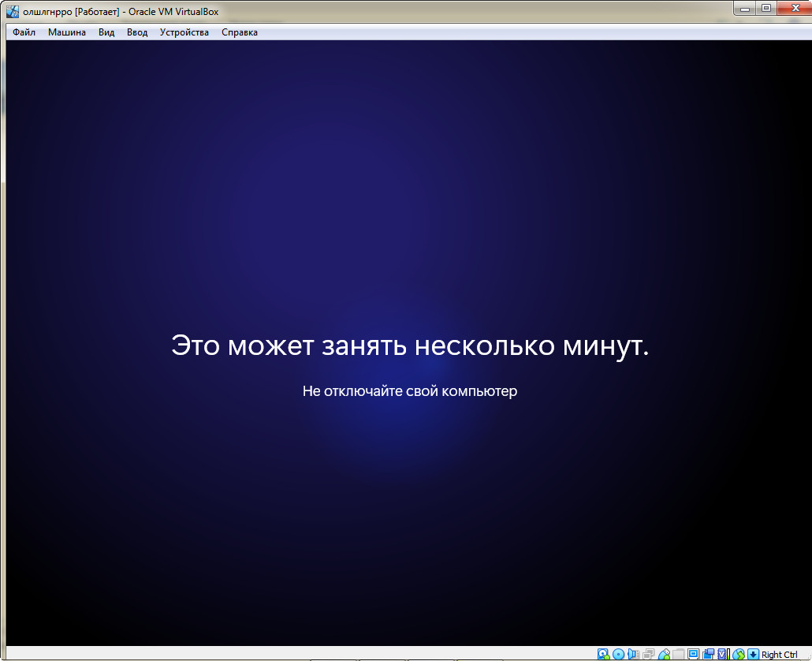
Task: Open the Машина menu
Action: pos(68,32)
